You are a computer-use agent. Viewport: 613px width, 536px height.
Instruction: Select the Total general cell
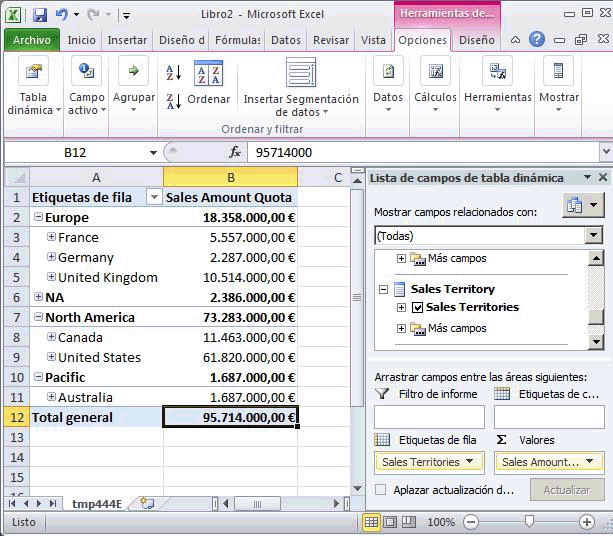pyautogui.click(x=96, y=417)
